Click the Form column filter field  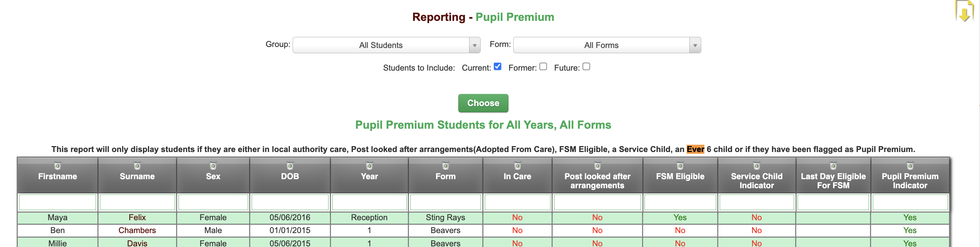point(445,202)
